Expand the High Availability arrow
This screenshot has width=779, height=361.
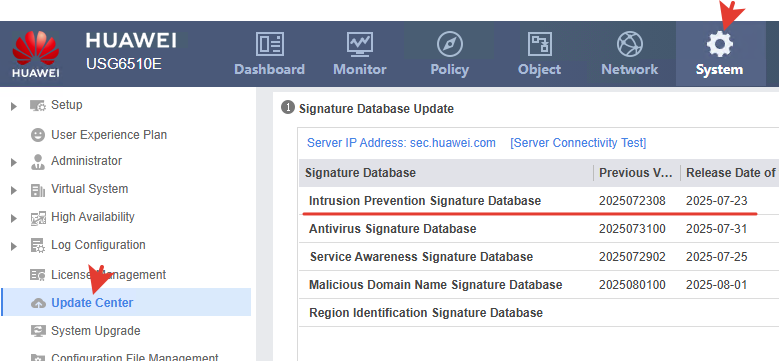[x=14, y=217]
